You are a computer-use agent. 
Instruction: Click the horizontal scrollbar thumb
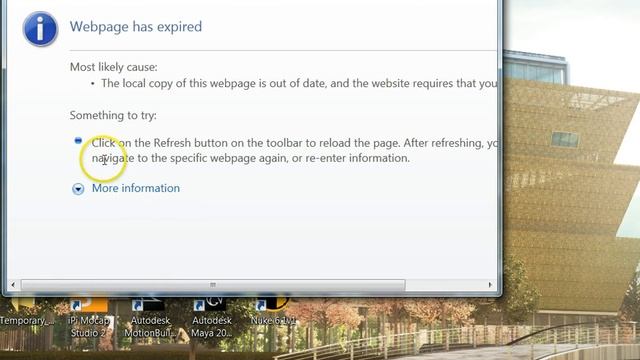click(213, 284)
